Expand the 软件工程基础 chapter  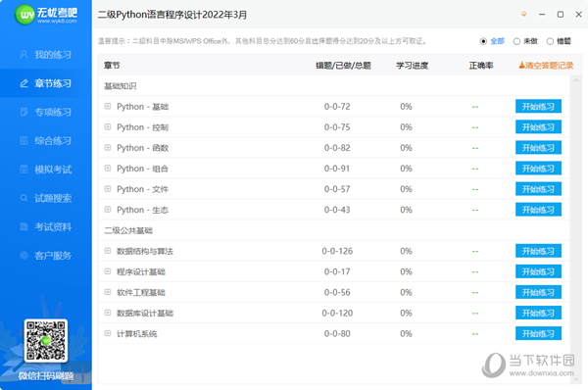tap(108, 292)
